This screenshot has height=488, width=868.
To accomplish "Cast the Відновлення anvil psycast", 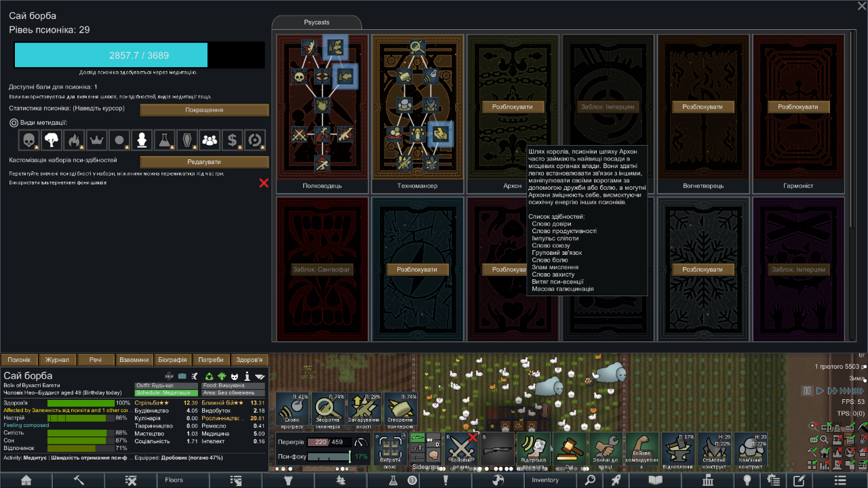I will (x=678, y=450).
